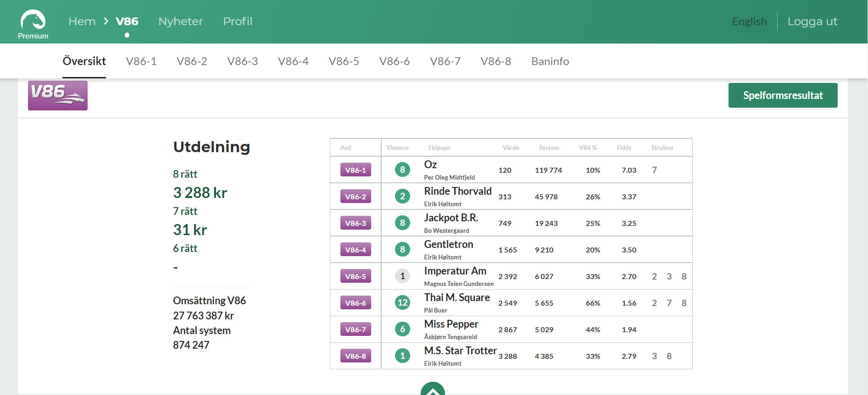Click winner number 2 for Rinde Thorvald

[402, 197]
